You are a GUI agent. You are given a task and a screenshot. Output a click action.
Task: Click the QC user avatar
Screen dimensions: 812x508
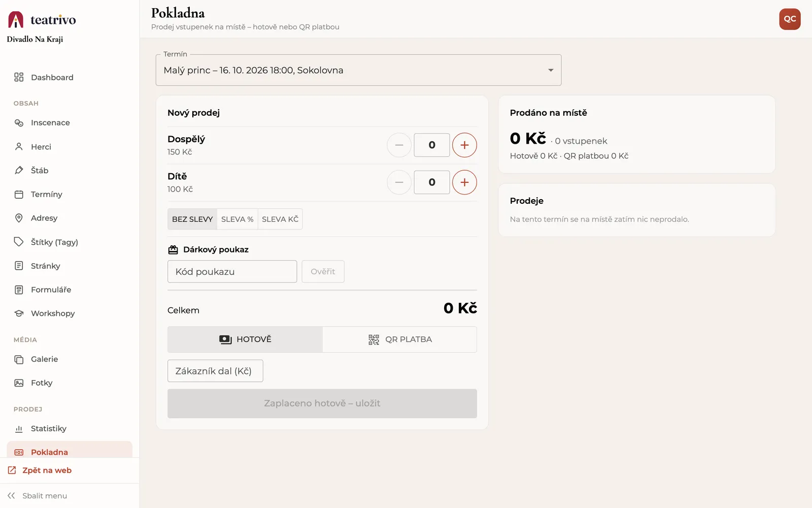coord(790,19)
